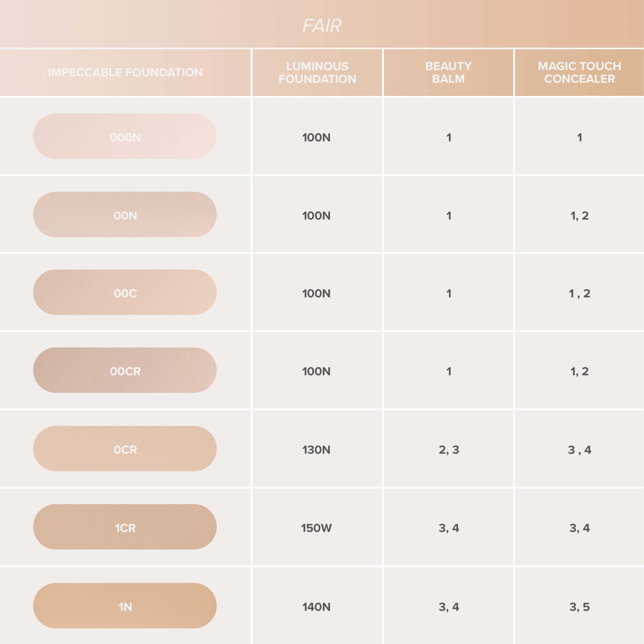The height and width of the screenshot is (644, 644).
Task: Click the 000N shade swatch
Action: pyautogui.click(x=125, y=136)
